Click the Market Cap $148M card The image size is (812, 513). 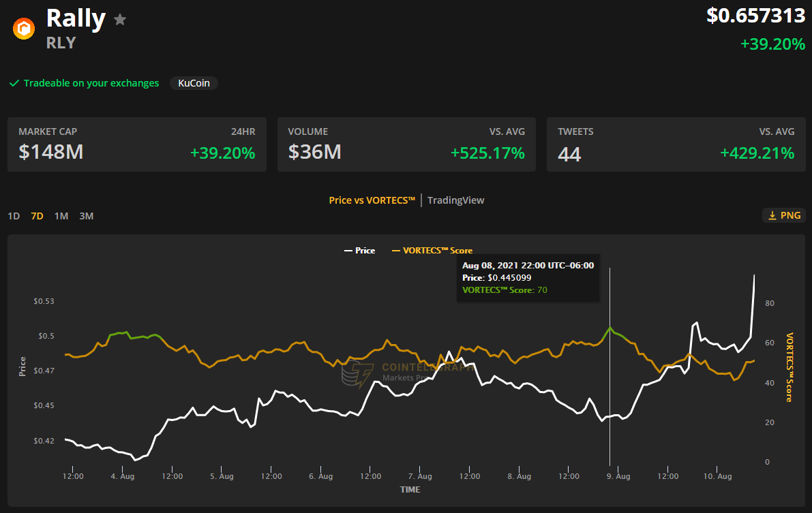pyautogui.click(x=137, y=144)
